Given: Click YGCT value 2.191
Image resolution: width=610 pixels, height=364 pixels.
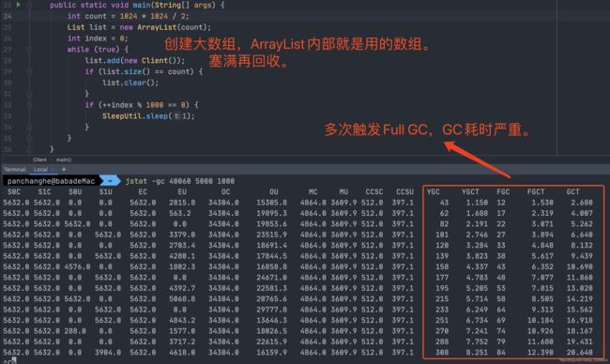Looking at the screenshot, I should point(477,224).
